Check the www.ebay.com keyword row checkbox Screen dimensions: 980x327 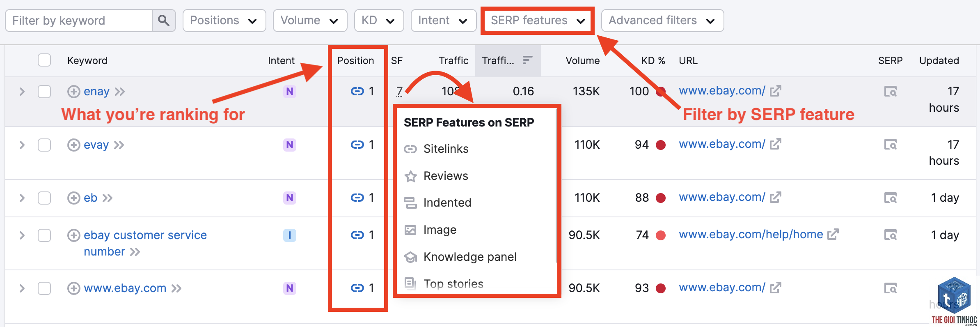(44, 288)
